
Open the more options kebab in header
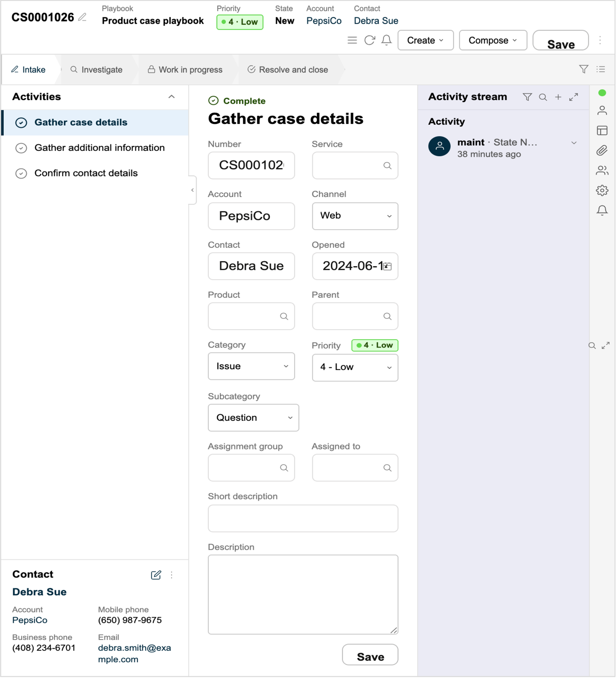(600, 40)
